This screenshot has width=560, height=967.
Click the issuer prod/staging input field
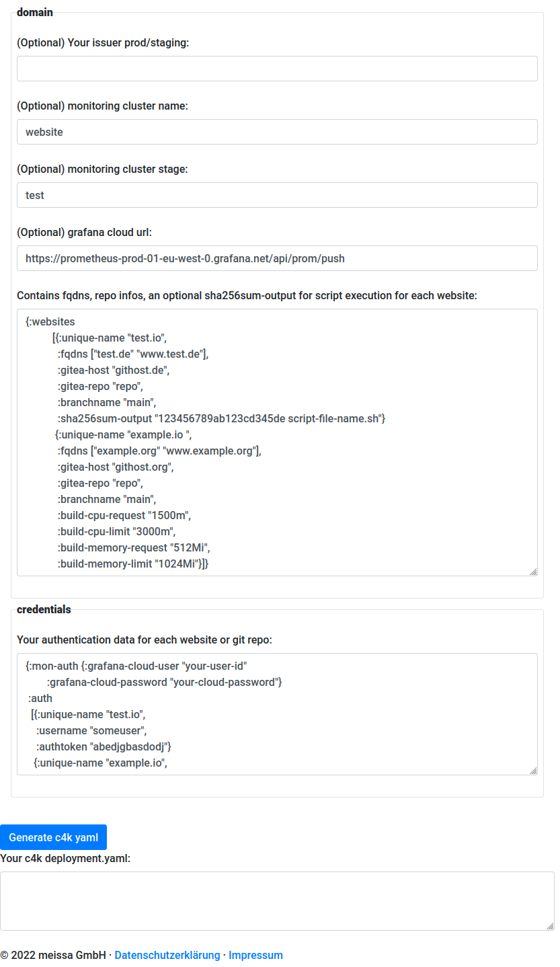pos(277,69)
